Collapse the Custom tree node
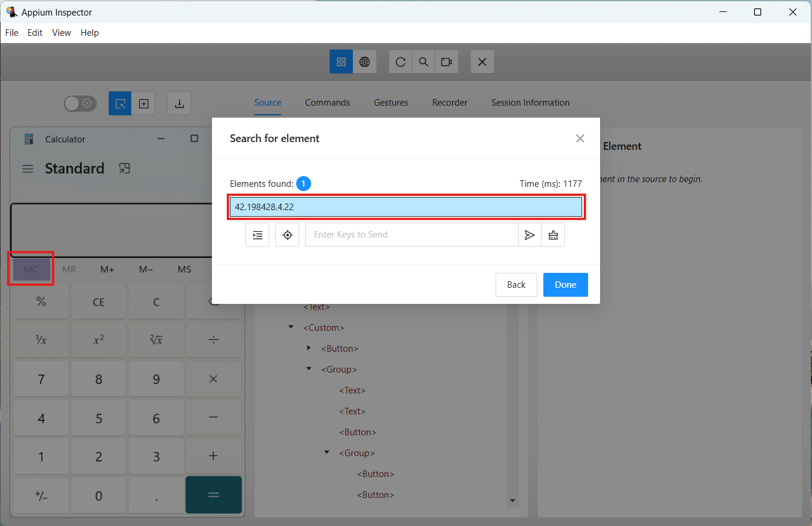 [291, 327]
